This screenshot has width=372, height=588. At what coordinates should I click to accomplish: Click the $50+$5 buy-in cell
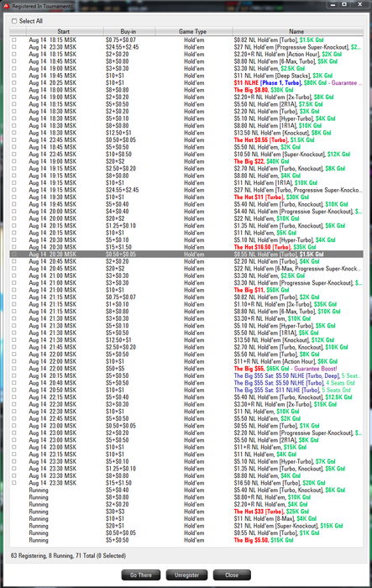coord(115,368)
